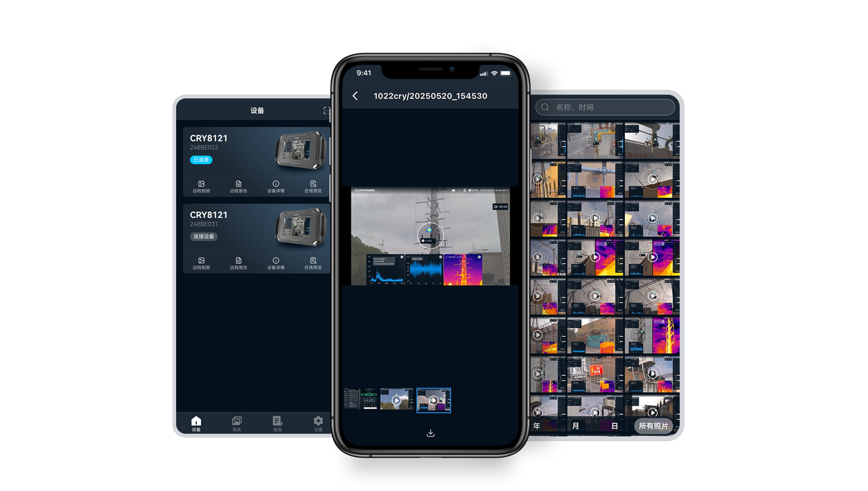Open 在线预览 for device 248BE022

[x=313, y=186]
